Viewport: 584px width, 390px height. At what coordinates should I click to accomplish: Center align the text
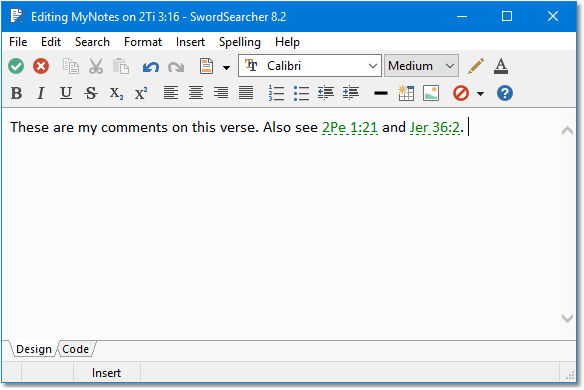tap(196, 93)
